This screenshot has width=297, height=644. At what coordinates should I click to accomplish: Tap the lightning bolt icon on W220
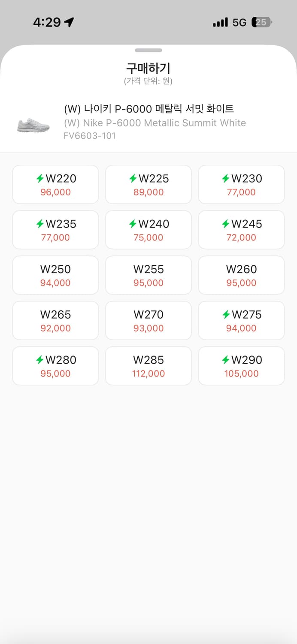click(40, 178)
